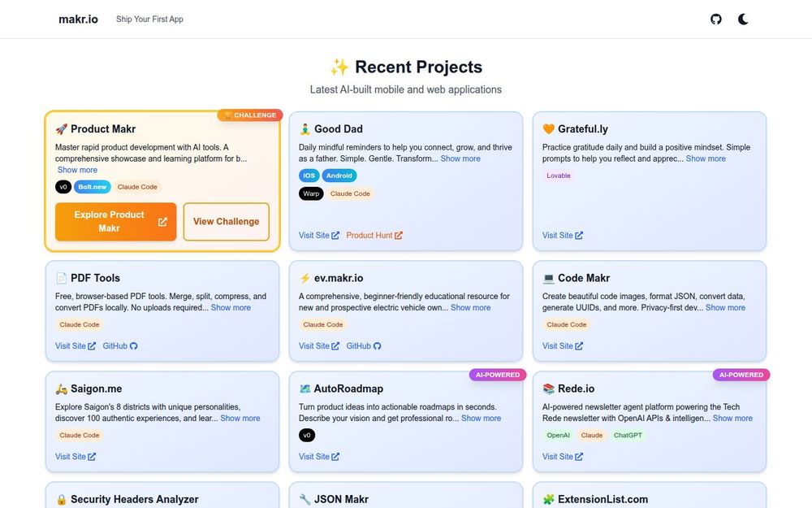Expand Good Dad description with Show more
Viewport: 812px width, 508px height.
pyautogui.click(x=460, y=158)
